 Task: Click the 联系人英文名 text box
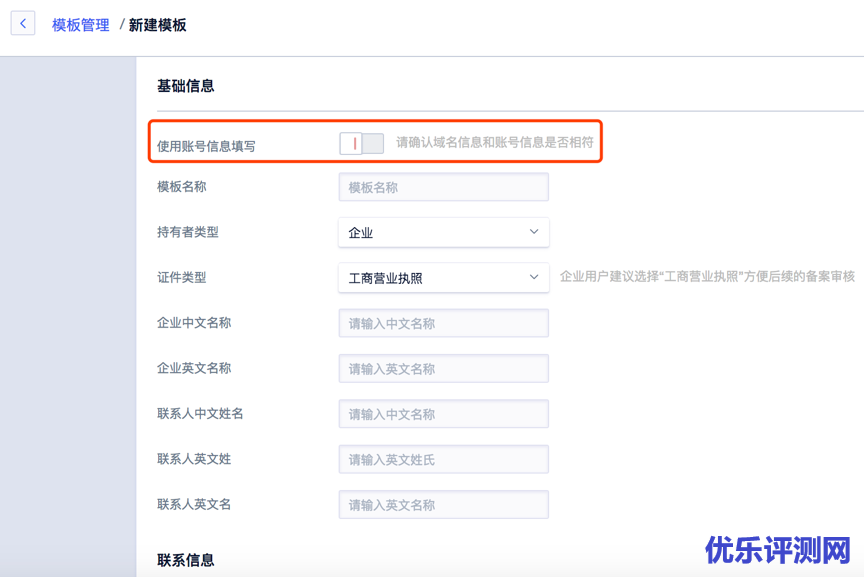click(443, 505)
